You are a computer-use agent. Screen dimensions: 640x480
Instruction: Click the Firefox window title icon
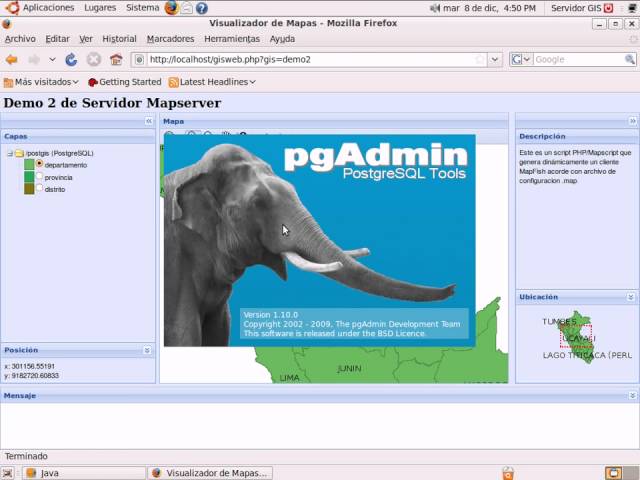coord(6,24)
